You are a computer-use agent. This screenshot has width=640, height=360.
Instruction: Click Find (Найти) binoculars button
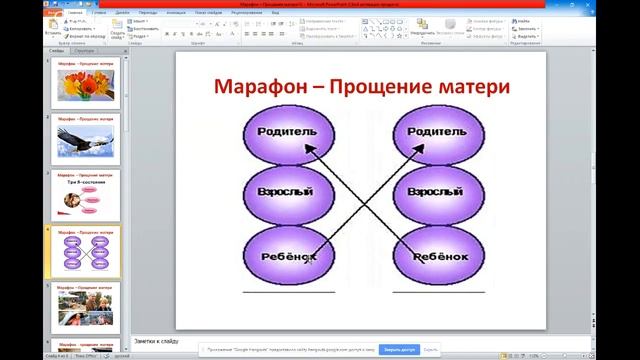(x=521, y=21)
